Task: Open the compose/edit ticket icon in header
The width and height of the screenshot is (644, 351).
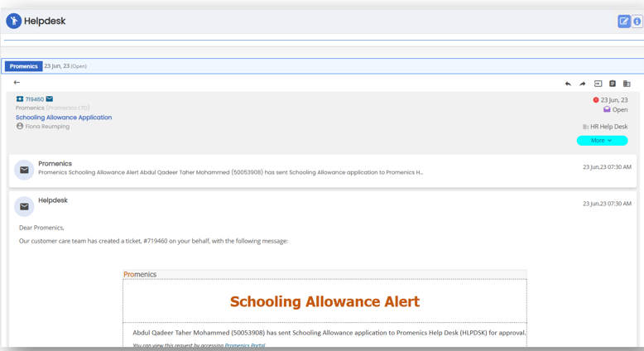Action: pos(624,21)
